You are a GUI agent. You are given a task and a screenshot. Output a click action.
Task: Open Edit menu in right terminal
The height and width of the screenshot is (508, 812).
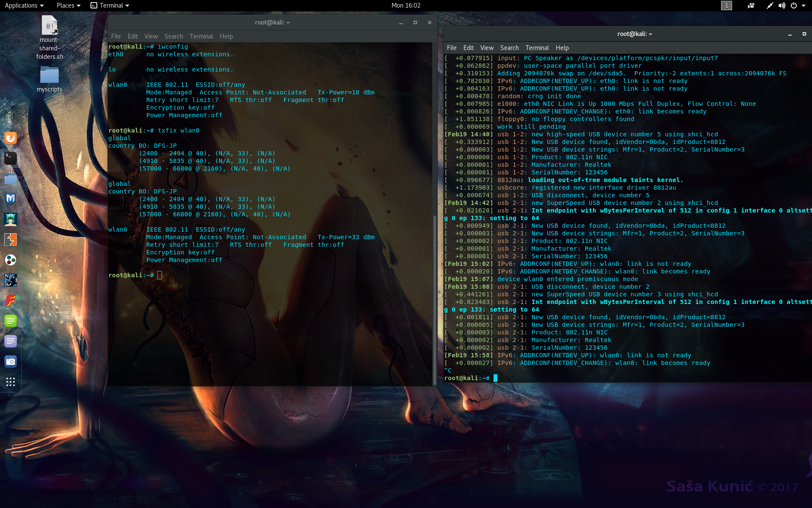(469, 48)
